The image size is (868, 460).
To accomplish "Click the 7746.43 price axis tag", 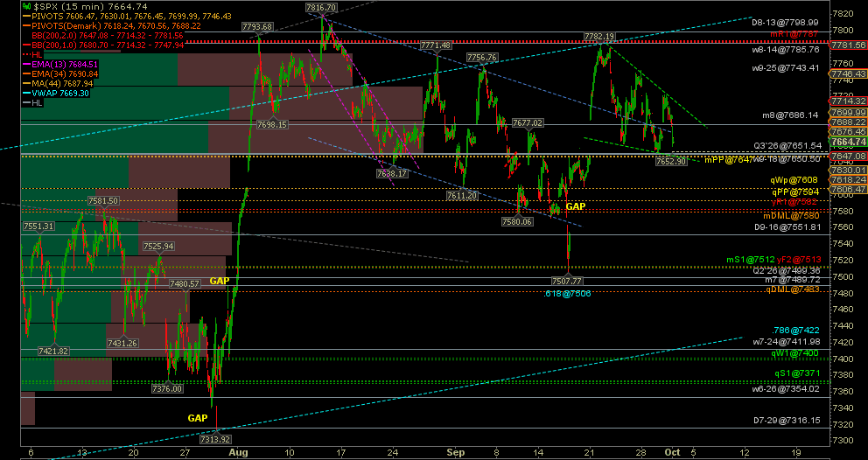I will (848, 73).
